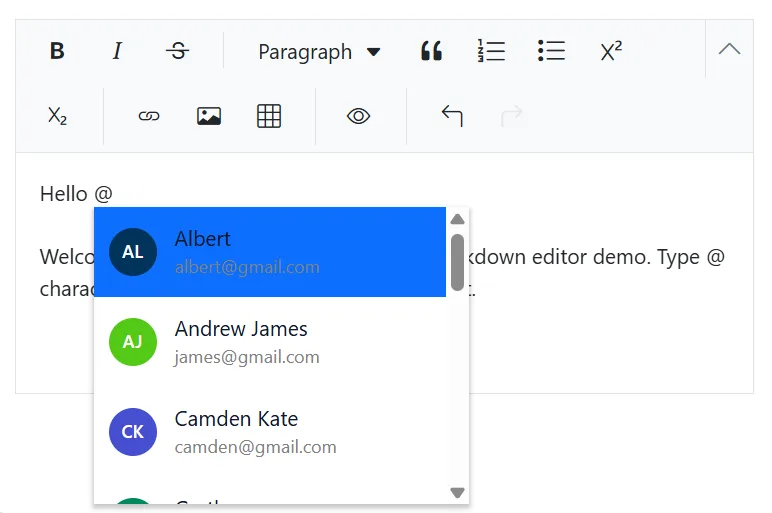
Task: Apply subscript formatting
Action: (57, 116)
